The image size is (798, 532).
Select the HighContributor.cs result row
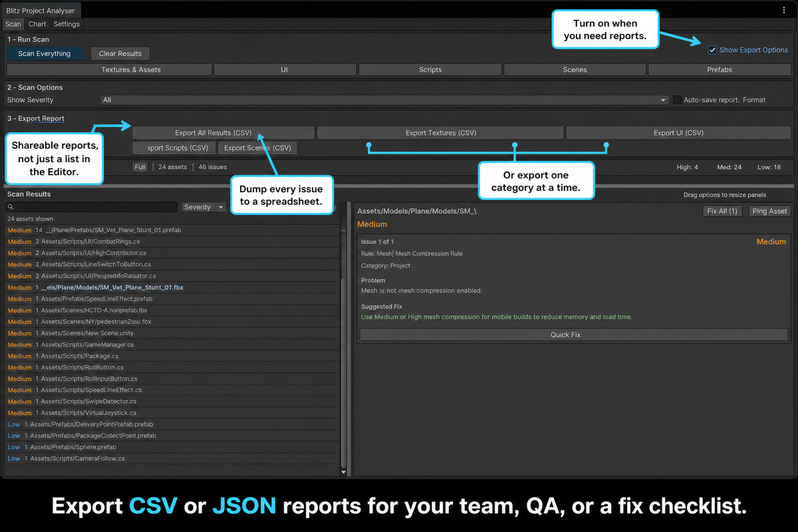coord(172,253)
